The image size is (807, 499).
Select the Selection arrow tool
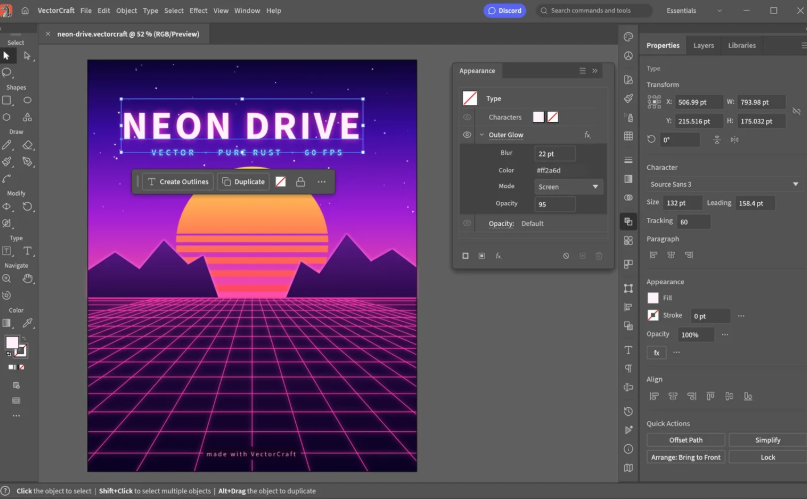pyautogui.click(x=7, y=56)
